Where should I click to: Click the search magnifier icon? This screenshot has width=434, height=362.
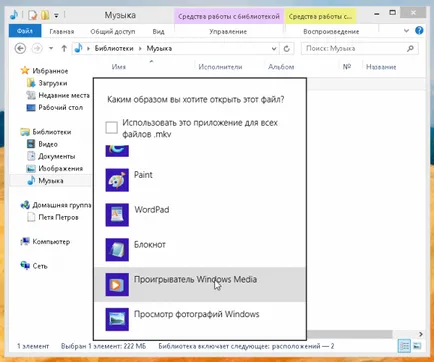(x=410, y=48)
